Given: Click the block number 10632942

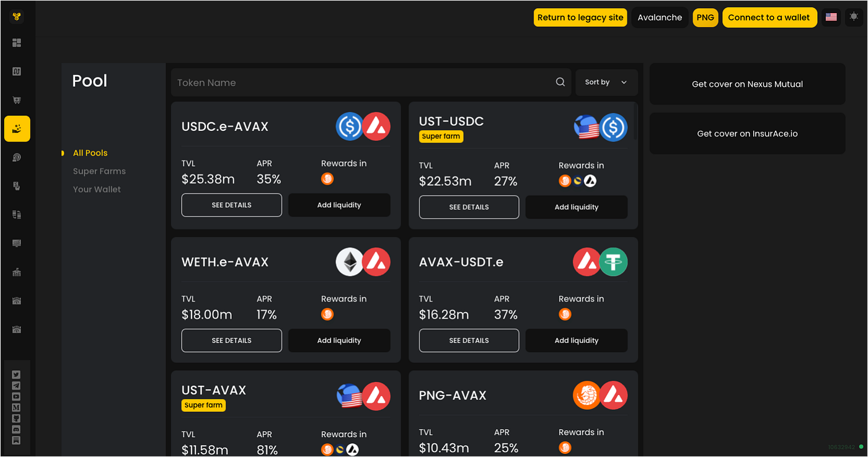Looking at the screenshot, I should (x=841, y=447).
